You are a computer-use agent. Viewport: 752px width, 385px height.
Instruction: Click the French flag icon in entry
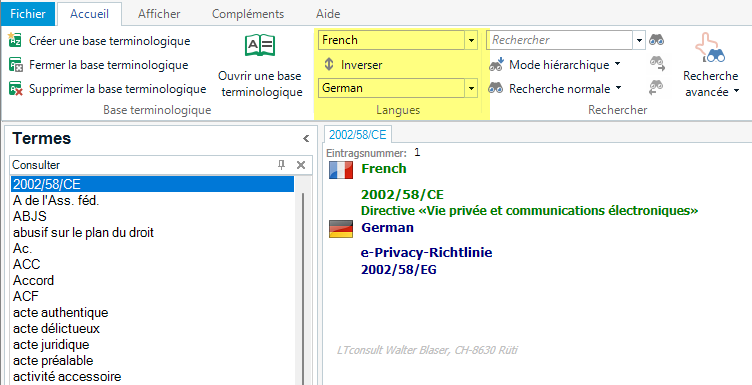pos(341,170)
